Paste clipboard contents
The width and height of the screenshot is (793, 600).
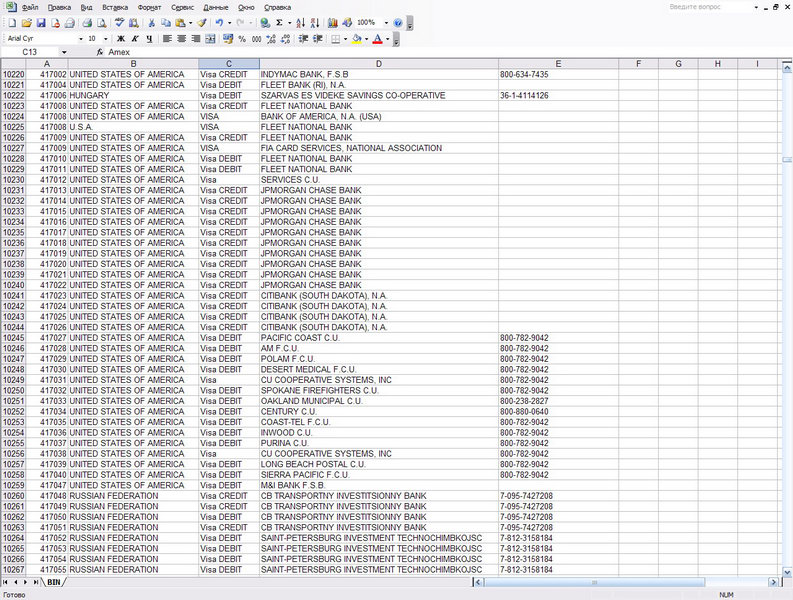[180, 23]
